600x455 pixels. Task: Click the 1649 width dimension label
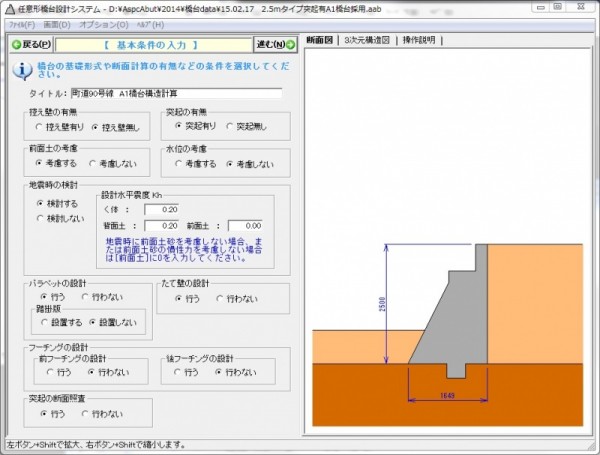click(447, 396)
